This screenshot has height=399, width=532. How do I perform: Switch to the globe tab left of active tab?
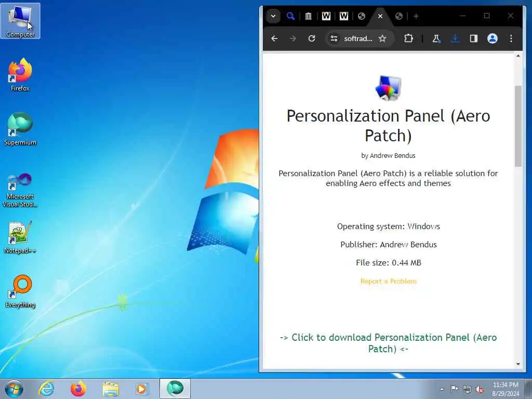pos(362,16)
